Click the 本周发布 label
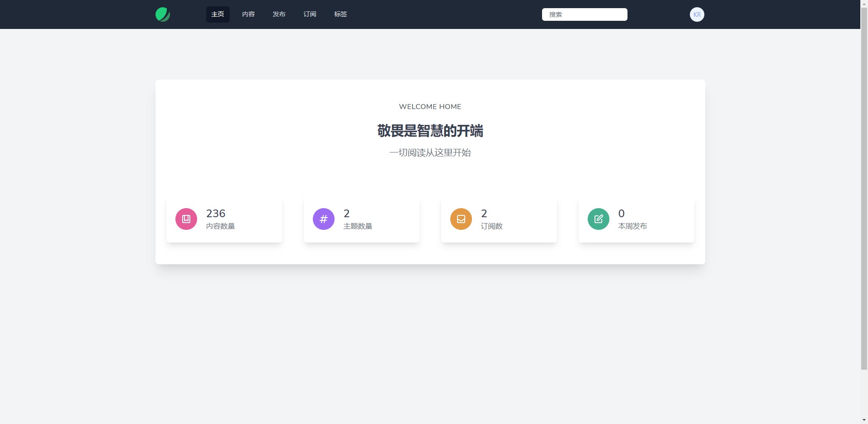 click(x=632, y=226)
